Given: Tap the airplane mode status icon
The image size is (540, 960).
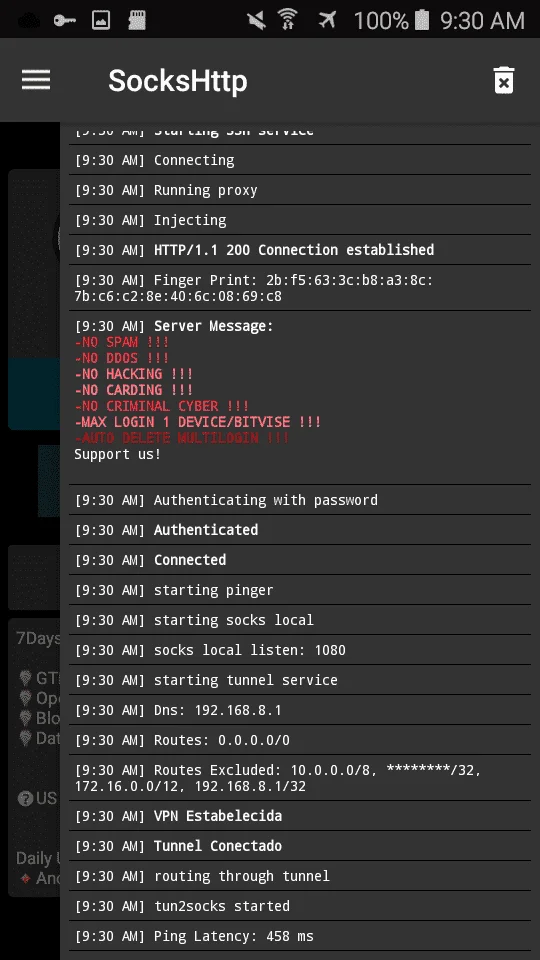Looking at the screenshot, I should (x=328, y=21).
